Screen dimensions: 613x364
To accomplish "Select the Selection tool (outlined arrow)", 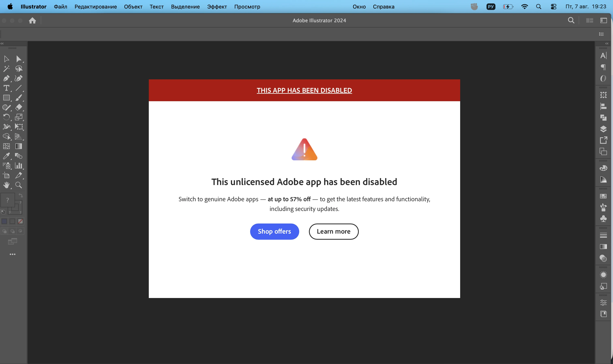I will (6, 59).
